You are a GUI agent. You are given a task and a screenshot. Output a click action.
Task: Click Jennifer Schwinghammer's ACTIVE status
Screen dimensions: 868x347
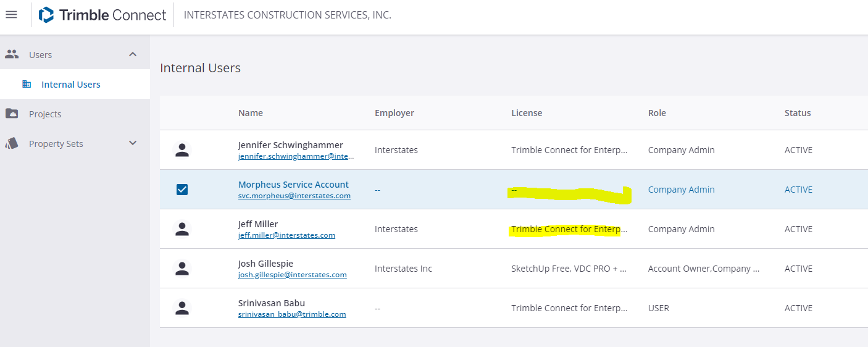pos(798,150)
